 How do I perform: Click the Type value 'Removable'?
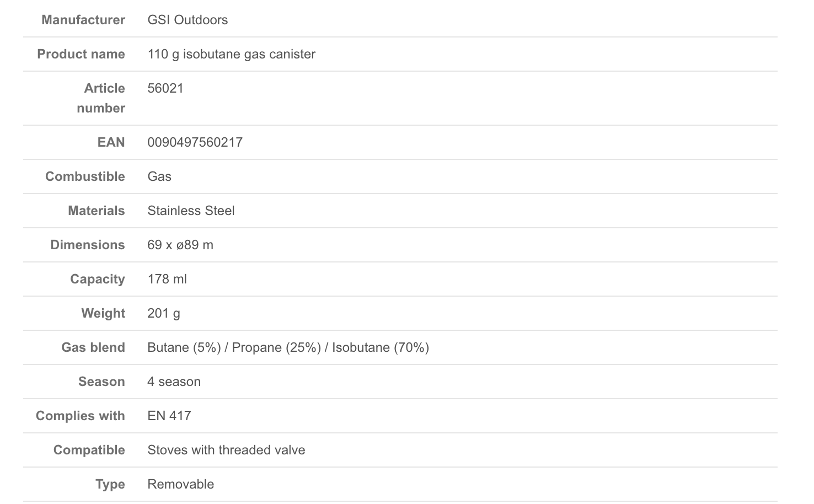180,484
